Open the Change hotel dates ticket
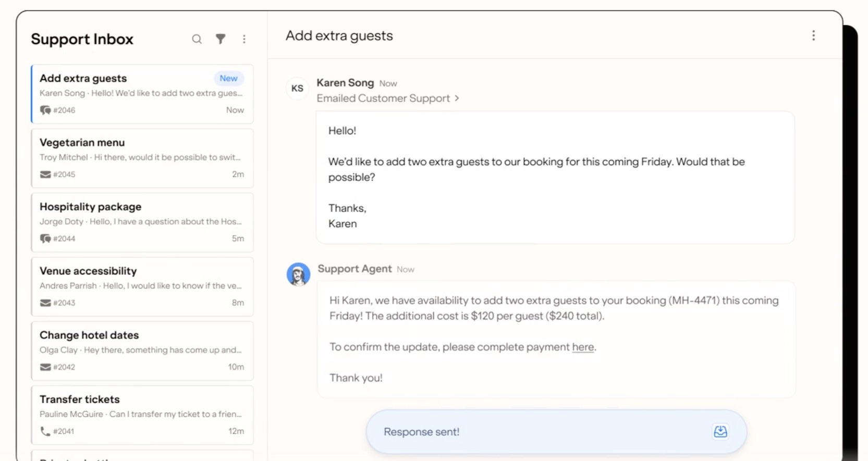This screenshot has height=461, width=868. 142,351
